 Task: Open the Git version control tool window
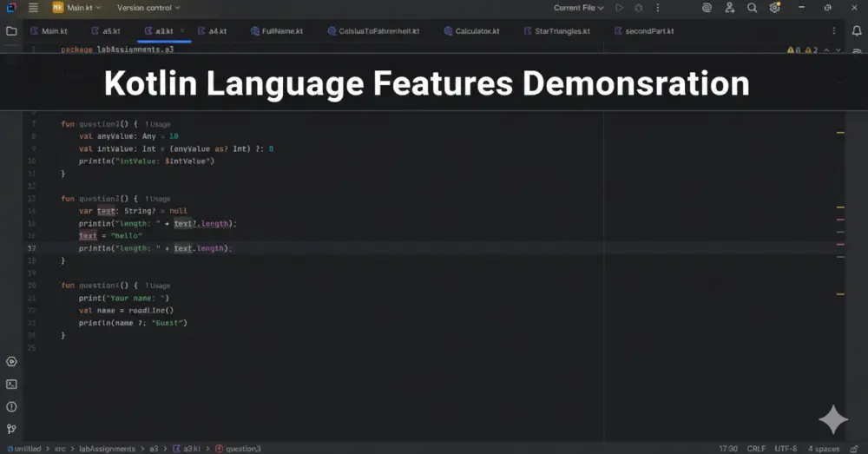pyautogui.click(x=11, y=429)
